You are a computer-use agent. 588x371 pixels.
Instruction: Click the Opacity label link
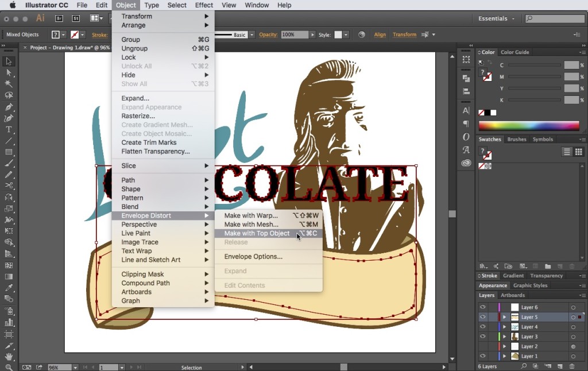(x=268, y=34)
